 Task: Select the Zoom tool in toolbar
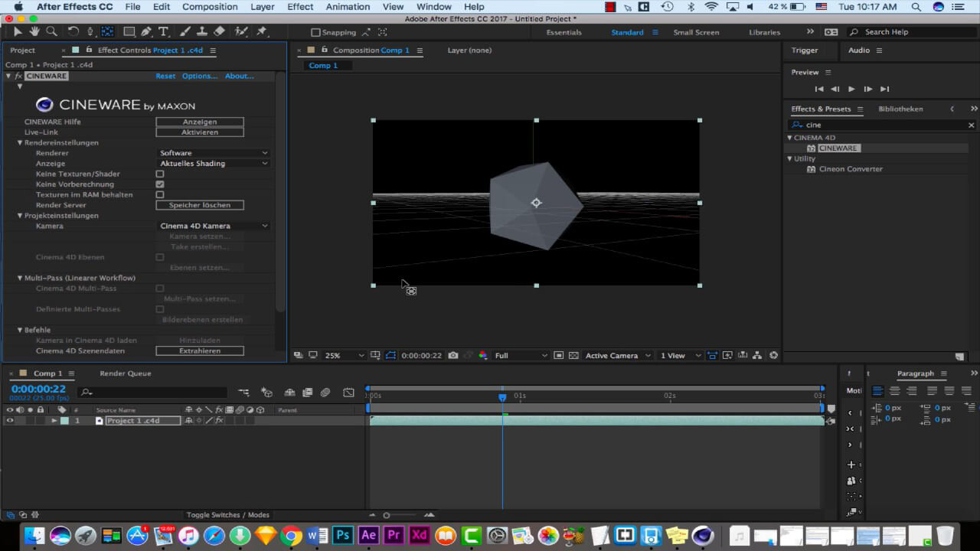pos(52,31)
